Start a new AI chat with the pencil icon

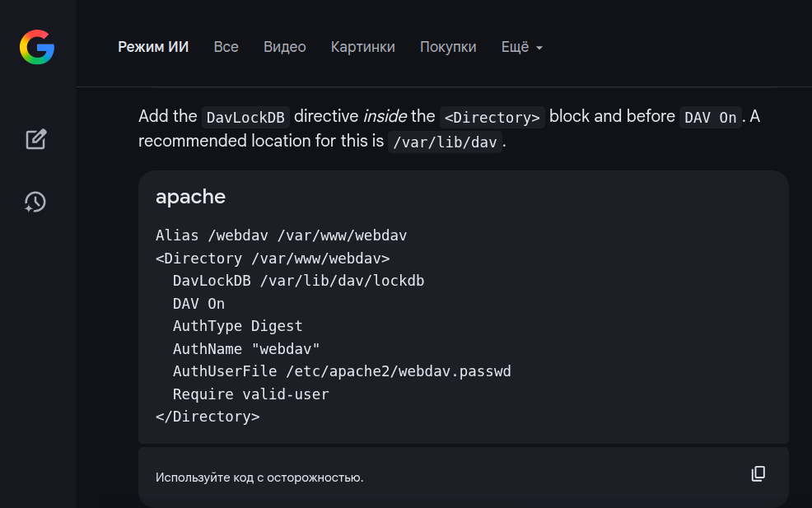(x=35, y=139)
